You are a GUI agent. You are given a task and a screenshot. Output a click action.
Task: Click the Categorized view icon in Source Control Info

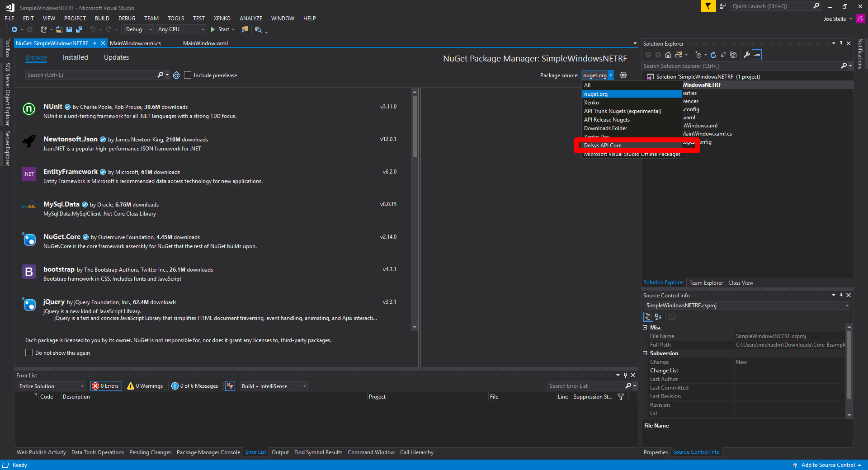(648, 317)
